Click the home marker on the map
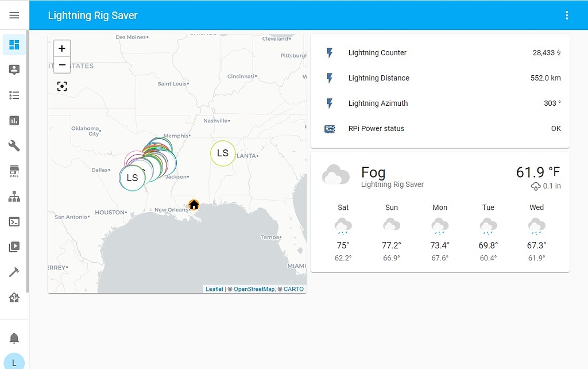Viewport: 588px width, 369px height. (194, 205)
